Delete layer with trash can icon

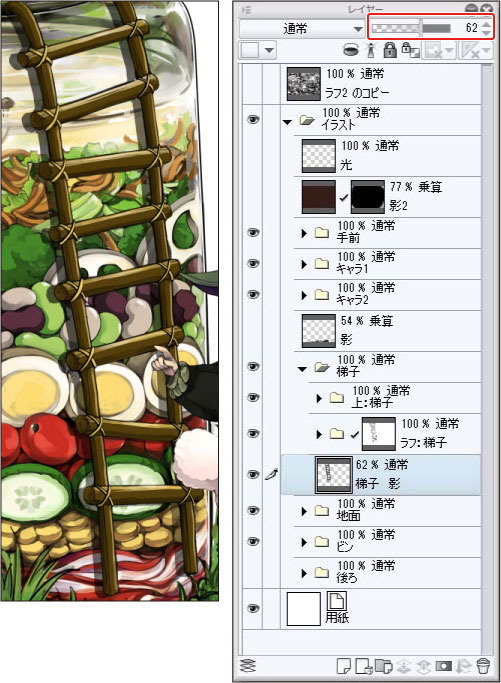484,666
